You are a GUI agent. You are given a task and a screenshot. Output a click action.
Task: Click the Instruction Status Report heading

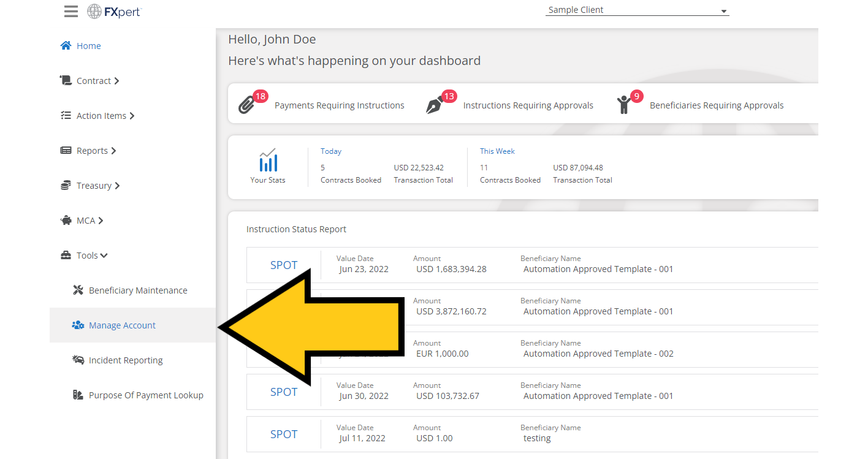pyautogui.click(x=296, y=229)
